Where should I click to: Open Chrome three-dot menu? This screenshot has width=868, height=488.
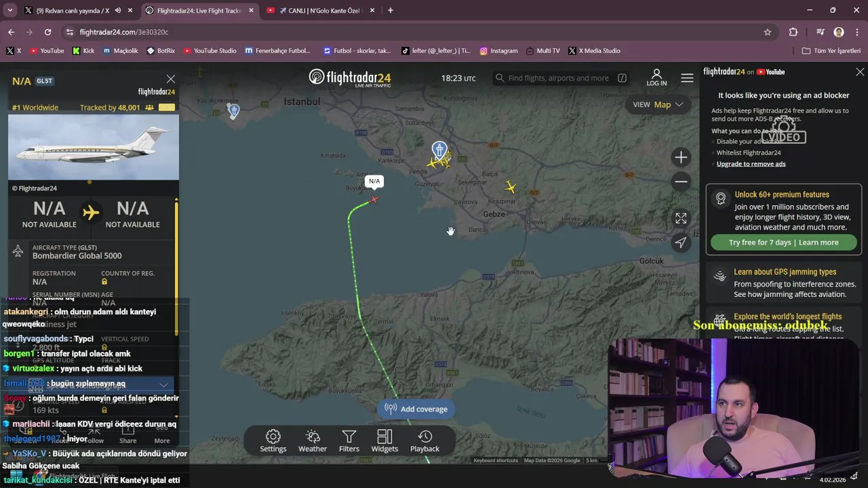(856, 32)
